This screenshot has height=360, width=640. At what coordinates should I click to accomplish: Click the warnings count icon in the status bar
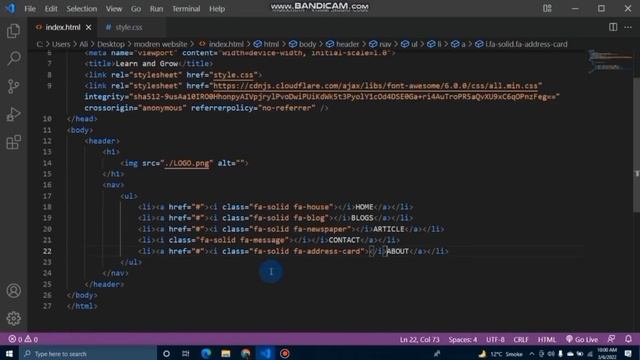click(x=28, y=339)
